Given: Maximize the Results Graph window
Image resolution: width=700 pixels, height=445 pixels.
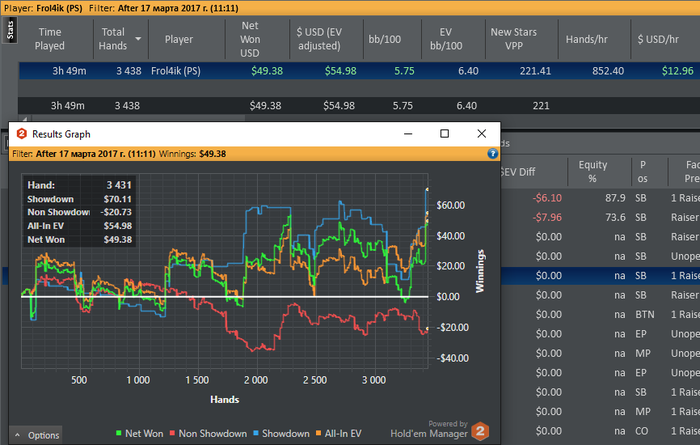Looking at the screenshot, I should tap(445, 134).
